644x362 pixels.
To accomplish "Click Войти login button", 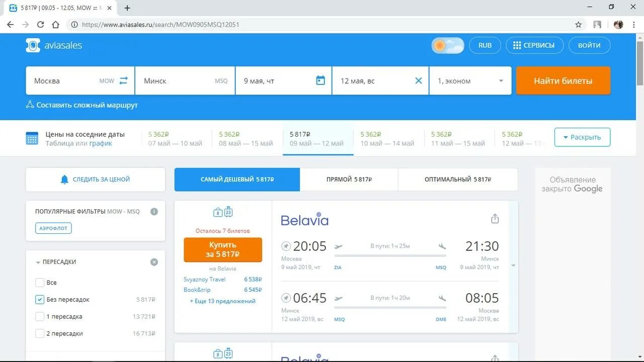I will coord(589,45).
